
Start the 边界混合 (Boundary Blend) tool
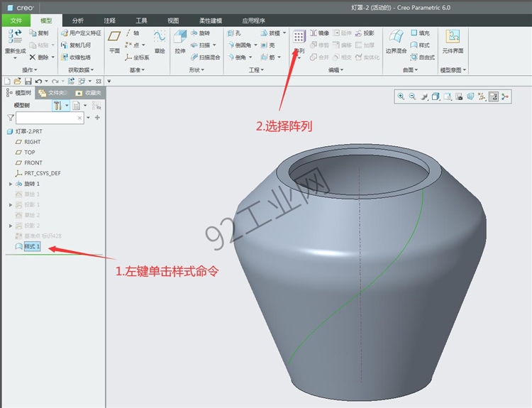(x=396, y=41)
